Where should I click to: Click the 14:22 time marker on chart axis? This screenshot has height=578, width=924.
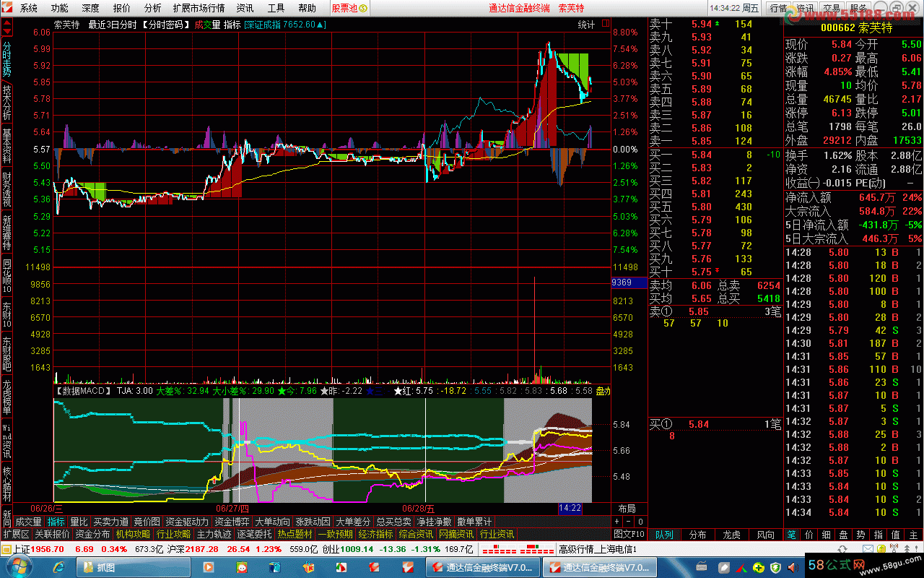(570, 509)
